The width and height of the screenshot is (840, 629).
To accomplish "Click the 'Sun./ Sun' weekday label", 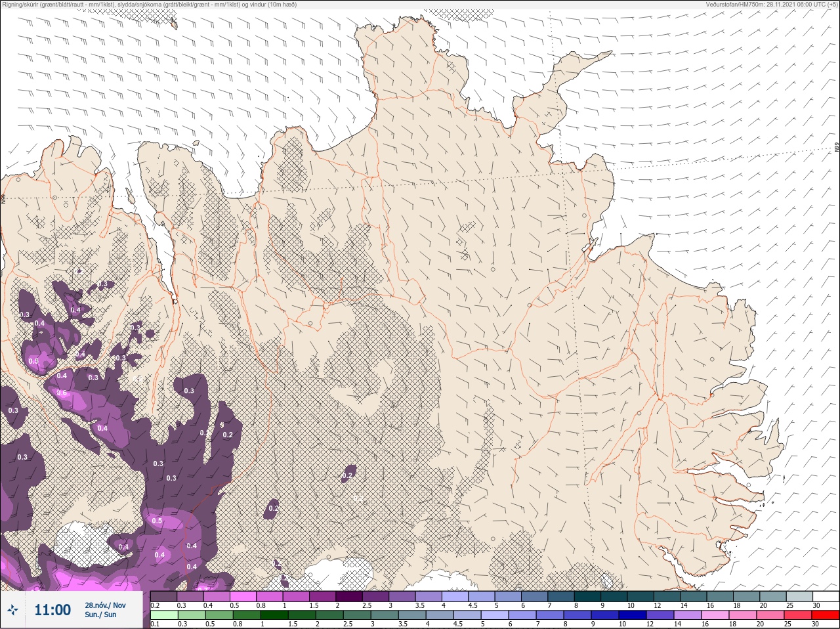I will pyautogui.click(x=100, y=615).
